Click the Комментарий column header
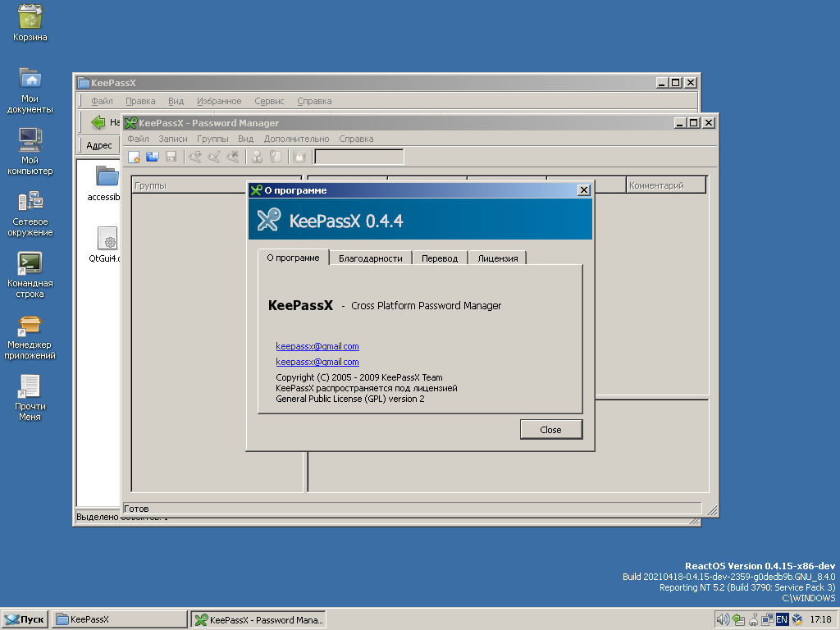 (x=666, y=185)
